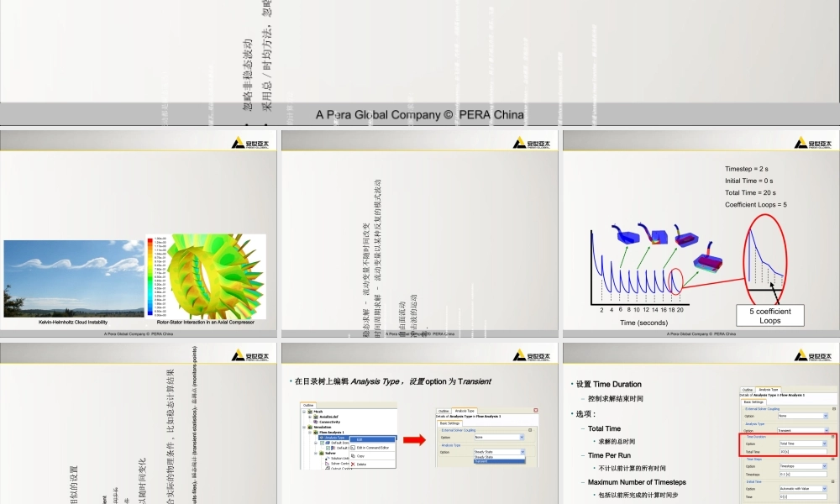Click the logo on the cloud instability slide
The height and width of the screenshot is (504, 840).
[x=250, y=143]
